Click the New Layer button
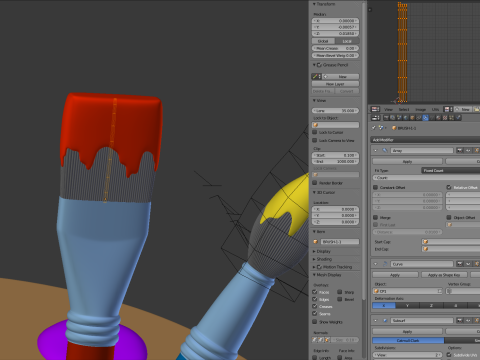The width and height of the screenshot is (480, 360). (x=335, y=84)
